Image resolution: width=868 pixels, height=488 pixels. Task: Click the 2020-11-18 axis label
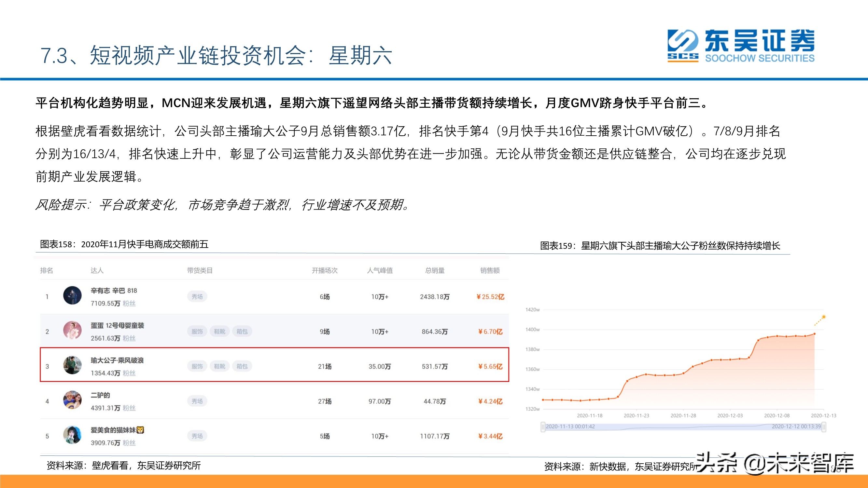click(x=590, y=415)
